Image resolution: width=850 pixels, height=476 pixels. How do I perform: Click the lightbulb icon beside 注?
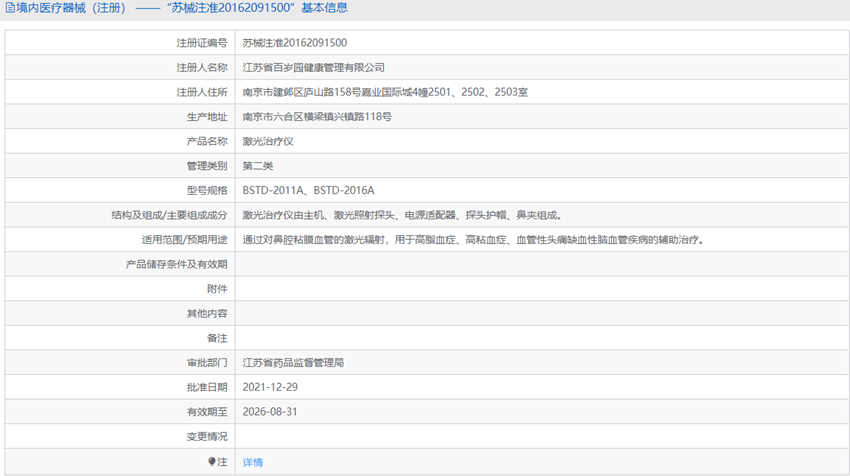click(212, 461)
